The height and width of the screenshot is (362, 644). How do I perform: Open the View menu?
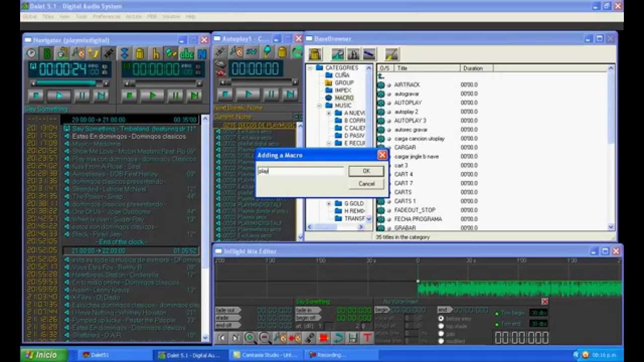64,17
